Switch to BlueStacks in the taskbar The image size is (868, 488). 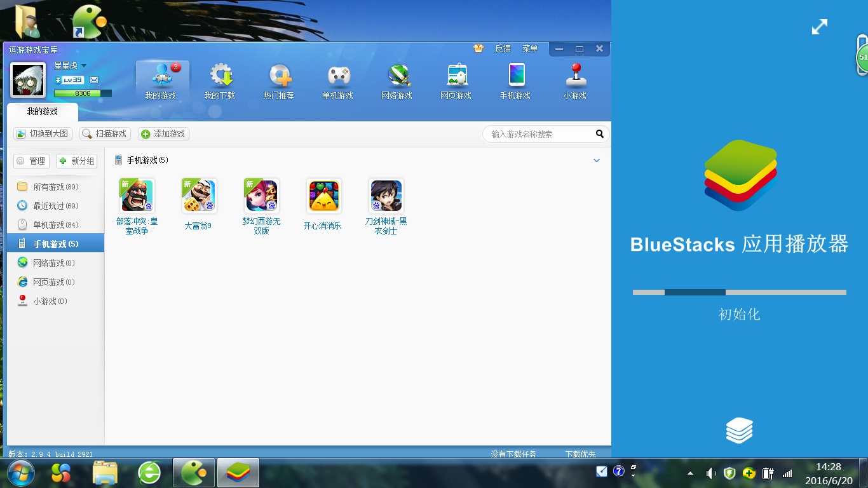(238, 473)
